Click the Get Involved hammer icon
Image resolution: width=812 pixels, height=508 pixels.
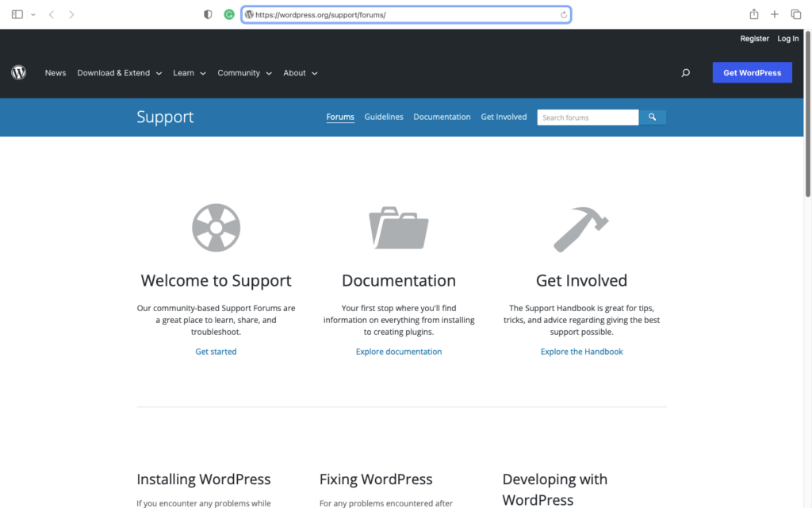[581, 229]
